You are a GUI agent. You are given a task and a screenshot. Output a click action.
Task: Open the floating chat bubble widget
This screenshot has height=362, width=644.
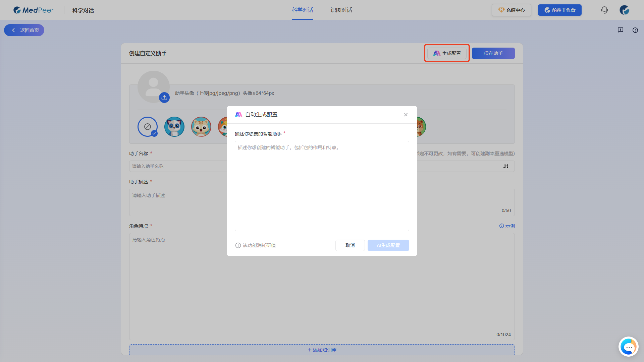(x=628, y=347)
